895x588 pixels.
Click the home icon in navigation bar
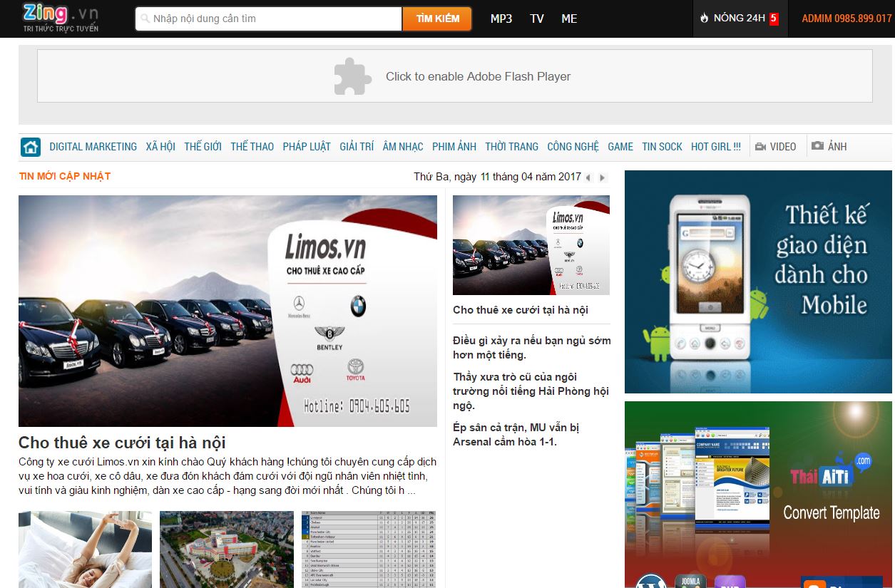[x=31, y=147]
